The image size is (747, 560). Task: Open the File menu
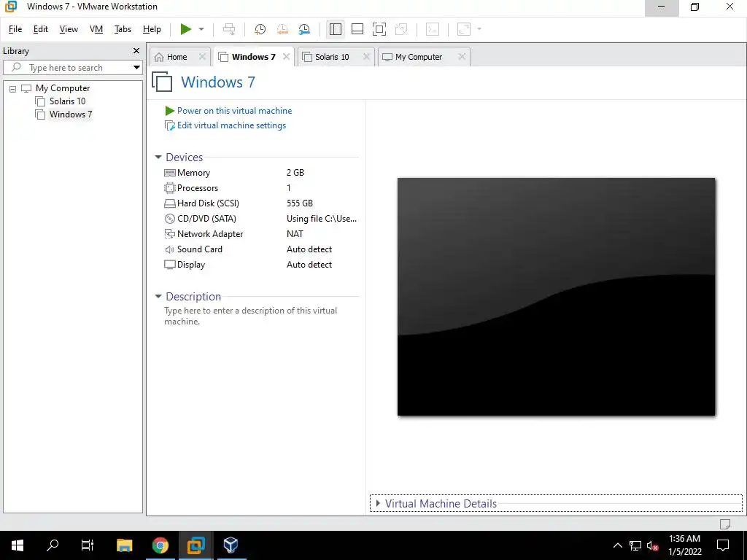15,29
